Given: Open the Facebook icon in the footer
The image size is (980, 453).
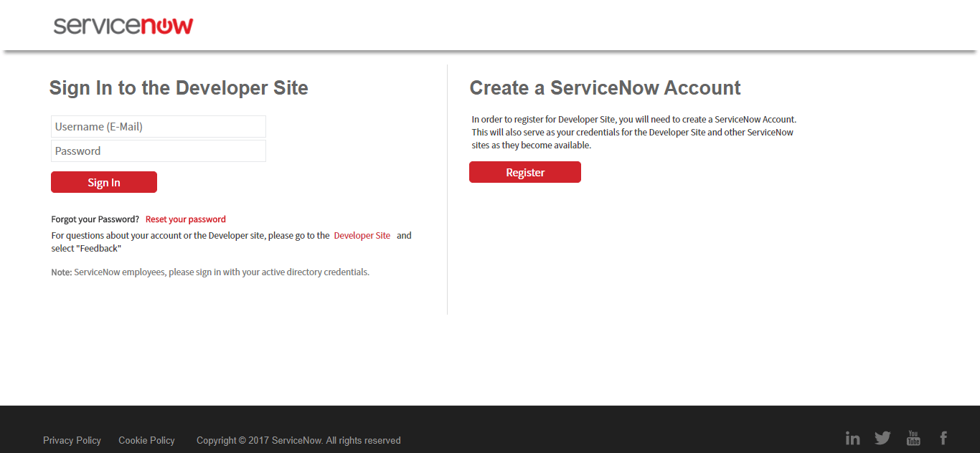Looking at the screenshot, I should [x=943, y=438].
